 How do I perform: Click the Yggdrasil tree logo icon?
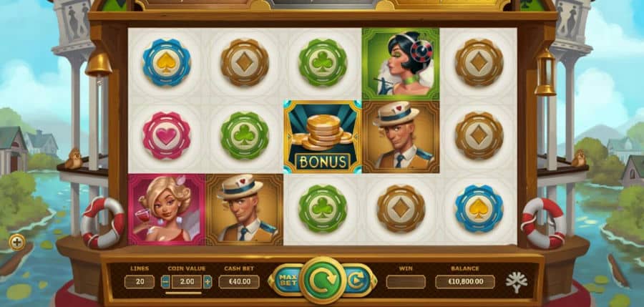coord(516,282)
